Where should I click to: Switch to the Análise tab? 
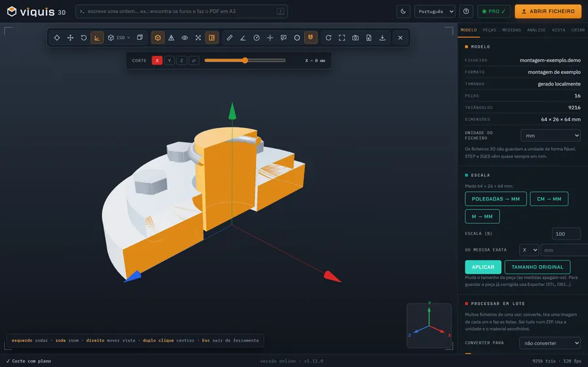click(536, 30)
